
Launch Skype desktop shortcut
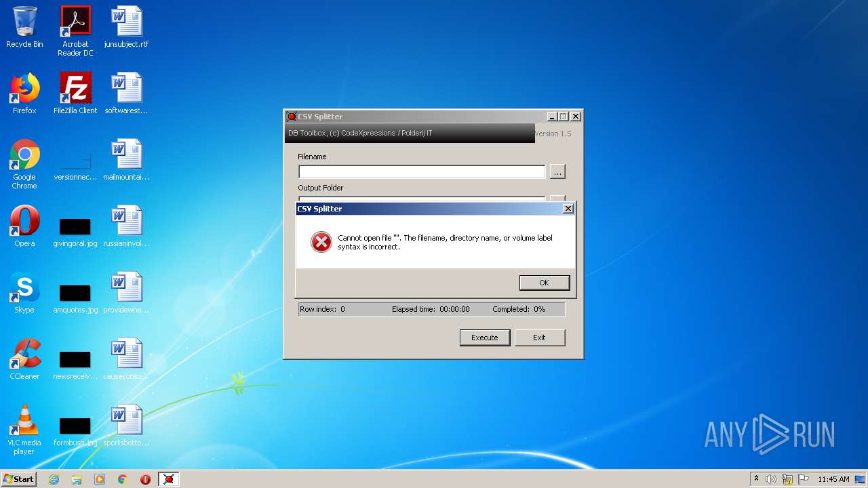[x=24, y=293]
